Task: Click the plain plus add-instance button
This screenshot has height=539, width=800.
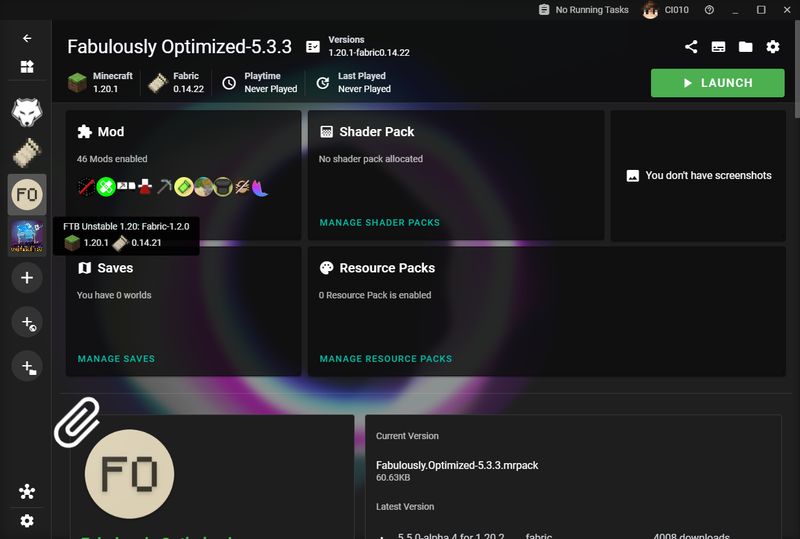Action: point(27,278)
